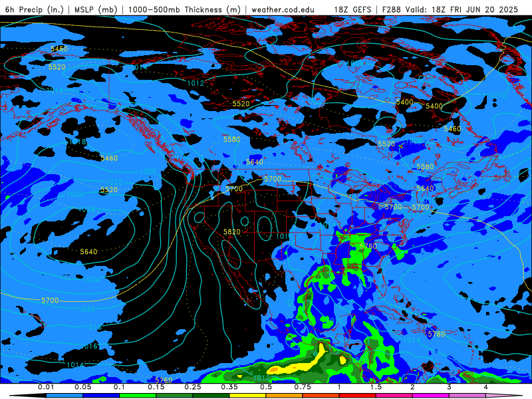Click the bright green 0.1 inch legend swatch
532x399 pixels.
tap(138, 396)
